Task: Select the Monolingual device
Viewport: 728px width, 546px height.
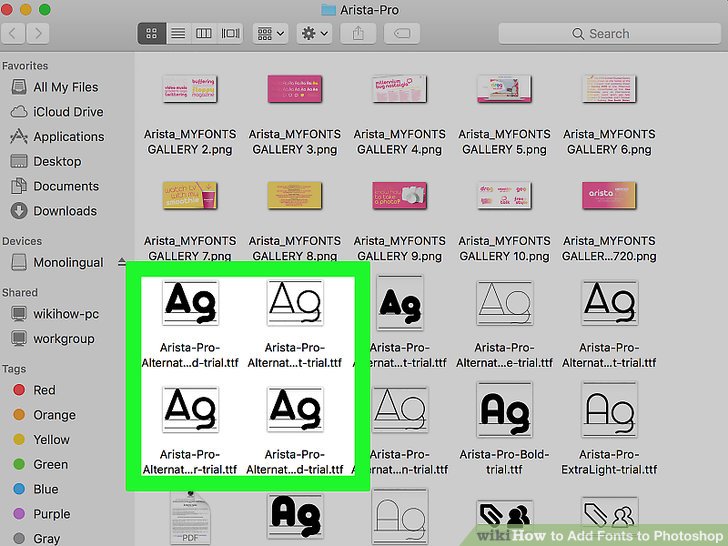Action: point(57,262)
